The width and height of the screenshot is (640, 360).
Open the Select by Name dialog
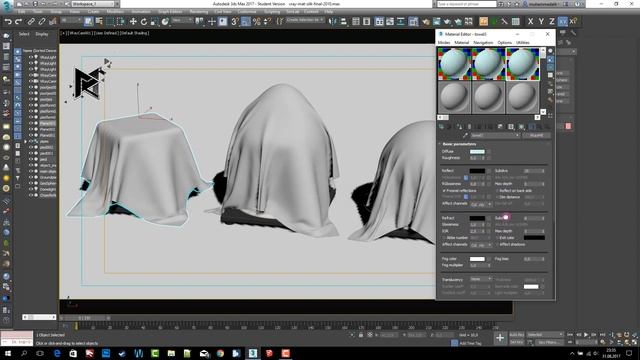[x=99, y=22]
